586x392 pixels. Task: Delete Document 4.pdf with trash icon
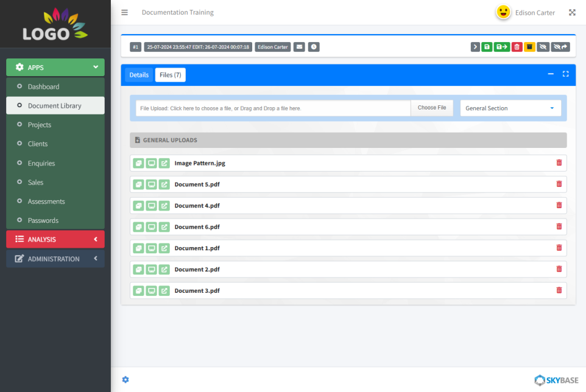click(x=559, y=205)
